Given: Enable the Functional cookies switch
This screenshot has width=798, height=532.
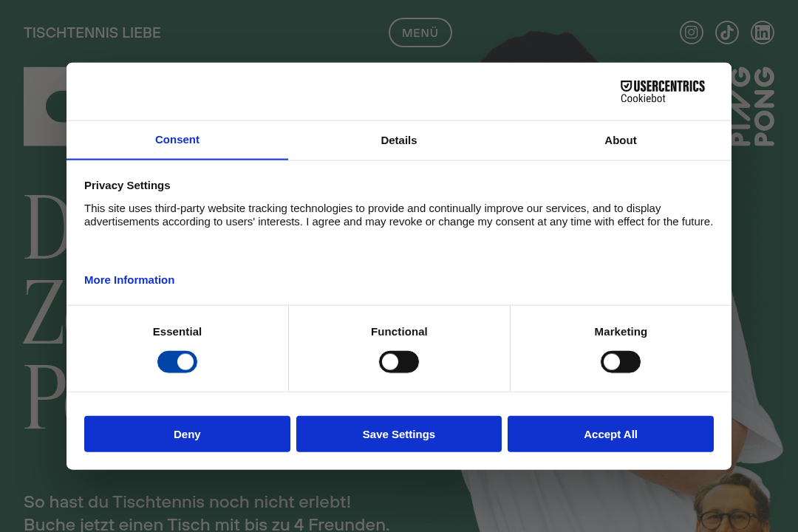Looking at the screenshot, I should tap(399, 362).
